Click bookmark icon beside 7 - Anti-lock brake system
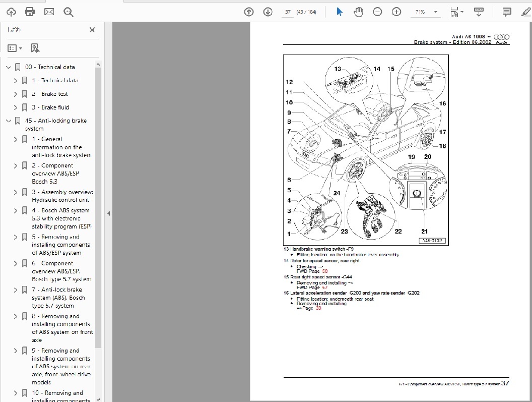 [25, 290]
